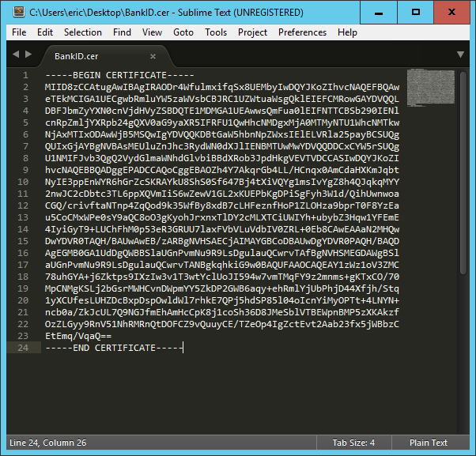This screenshot has width=476, height=456.
Task: Open the Preferences menu
Action: [x=302, y=32]
